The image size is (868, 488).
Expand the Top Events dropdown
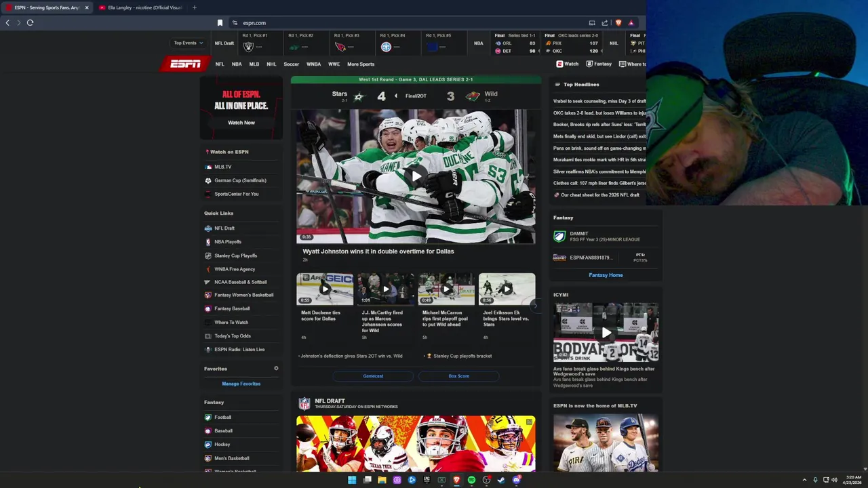188,43
